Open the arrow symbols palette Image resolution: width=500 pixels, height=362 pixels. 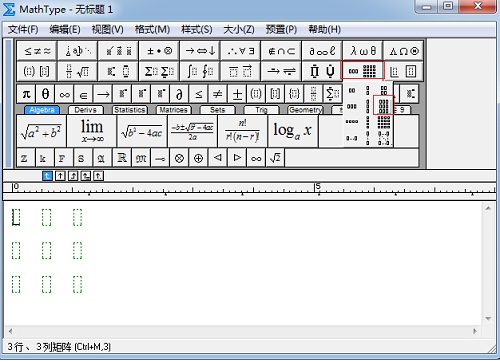pyautogui.click(x=200, y=51)
